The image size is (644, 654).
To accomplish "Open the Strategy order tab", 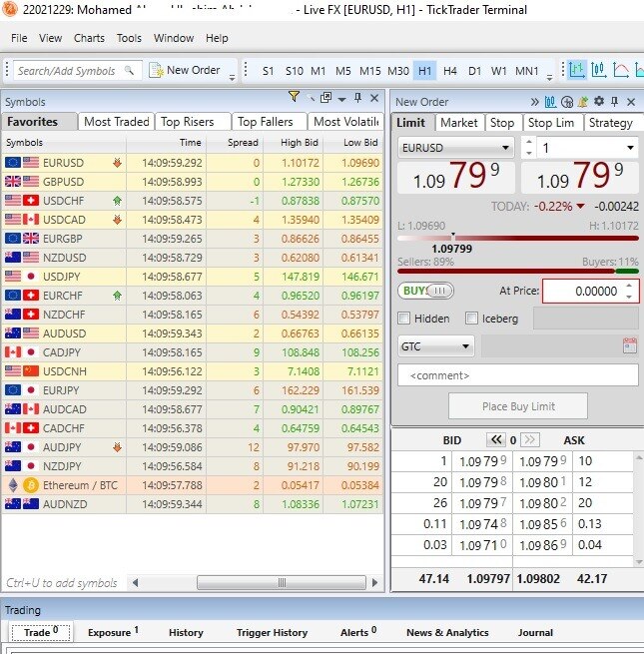I will (611, 123).
